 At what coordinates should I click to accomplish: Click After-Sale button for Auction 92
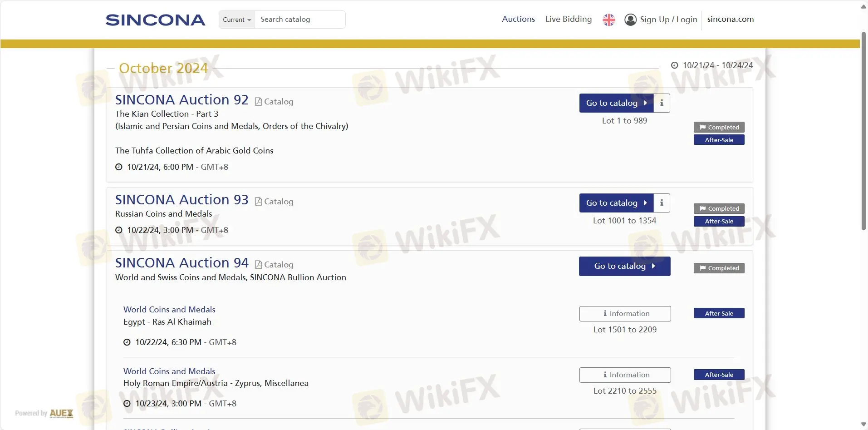pos(719,140)
